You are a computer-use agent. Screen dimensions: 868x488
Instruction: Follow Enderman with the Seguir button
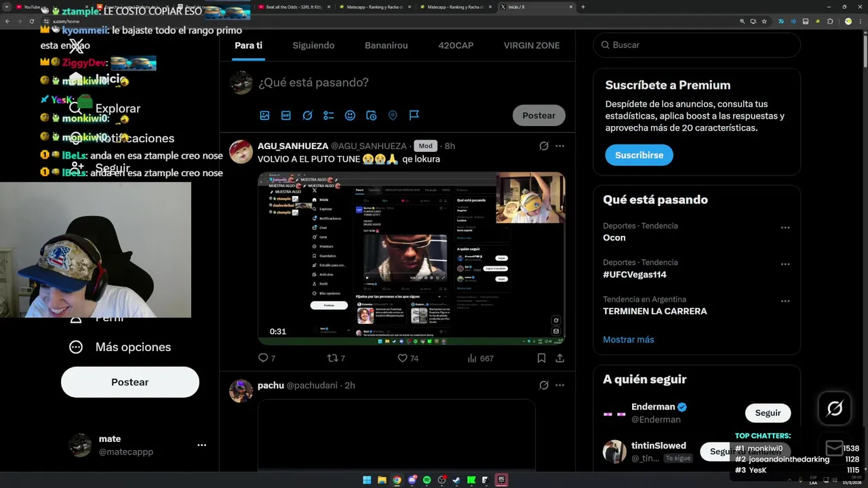[768, 413]
